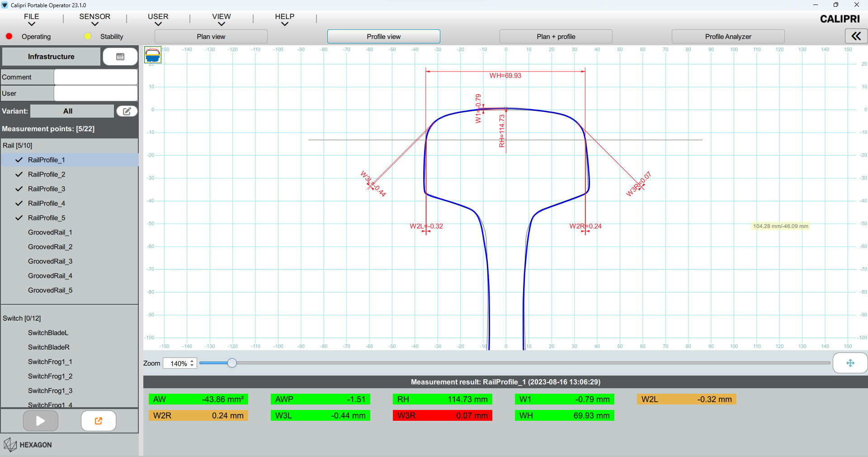Click the green AW result cell
Image resolution: width=868 pixels, height=457 pixels.
pos(198,399)
